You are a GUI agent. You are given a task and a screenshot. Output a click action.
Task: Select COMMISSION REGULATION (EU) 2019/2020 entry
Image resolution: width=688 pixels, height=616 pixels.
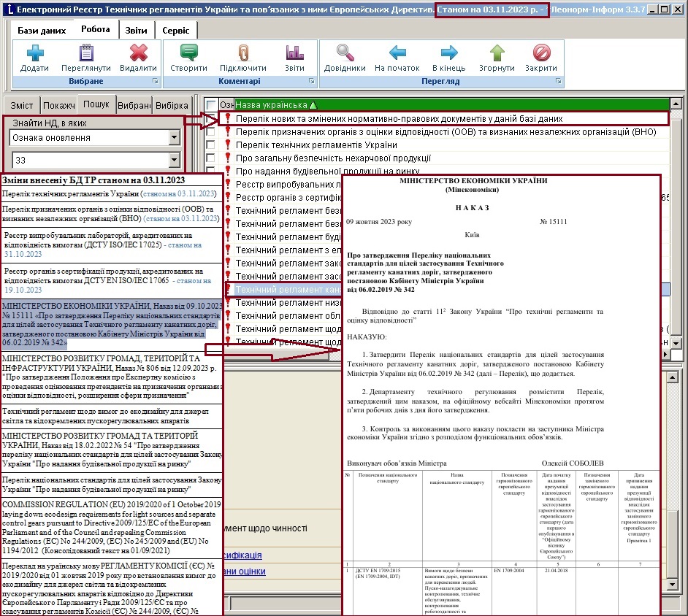click(x=112, y=528)
